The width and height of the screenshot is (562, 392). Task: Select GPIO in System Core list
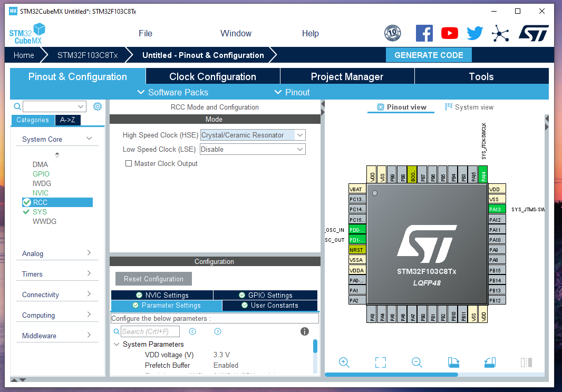[x=41, y=174]
